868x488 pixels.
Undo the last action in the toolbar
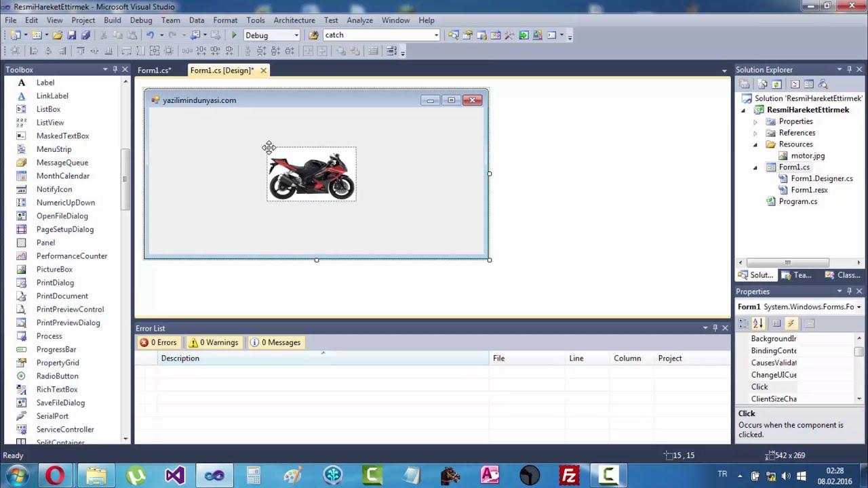click(x=150, y=35)
